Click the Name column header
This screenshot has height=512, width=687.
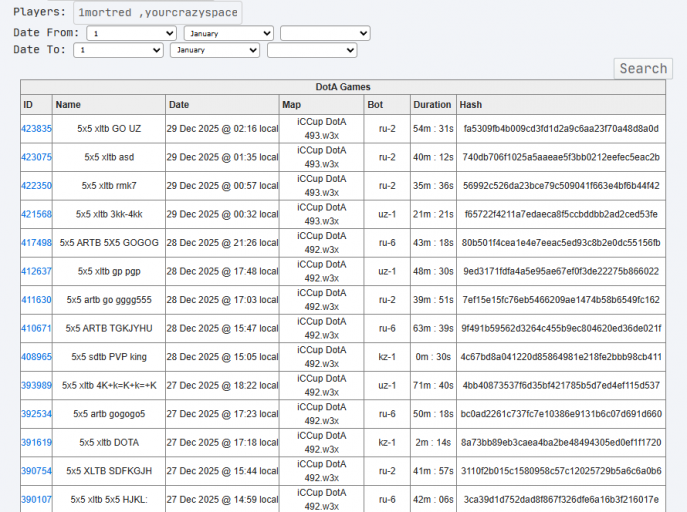pyautogui.click(x=109, y=105)
